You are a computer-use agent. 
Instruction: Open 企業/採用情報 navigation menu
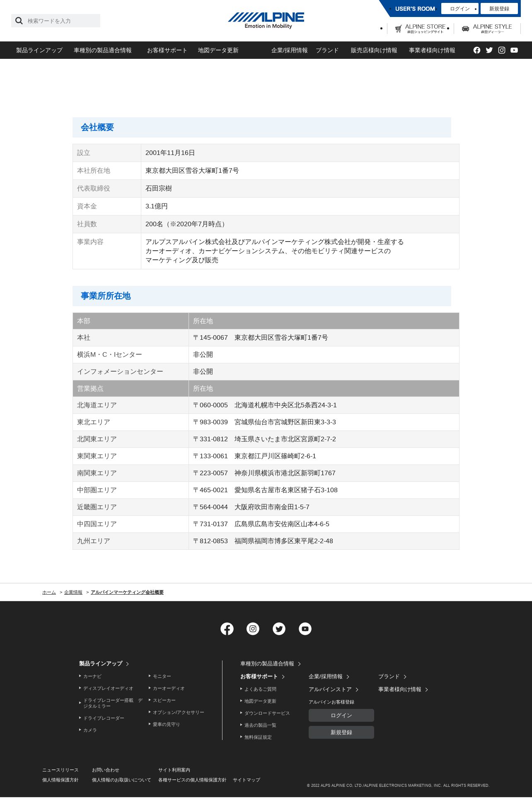click(290, 50)
